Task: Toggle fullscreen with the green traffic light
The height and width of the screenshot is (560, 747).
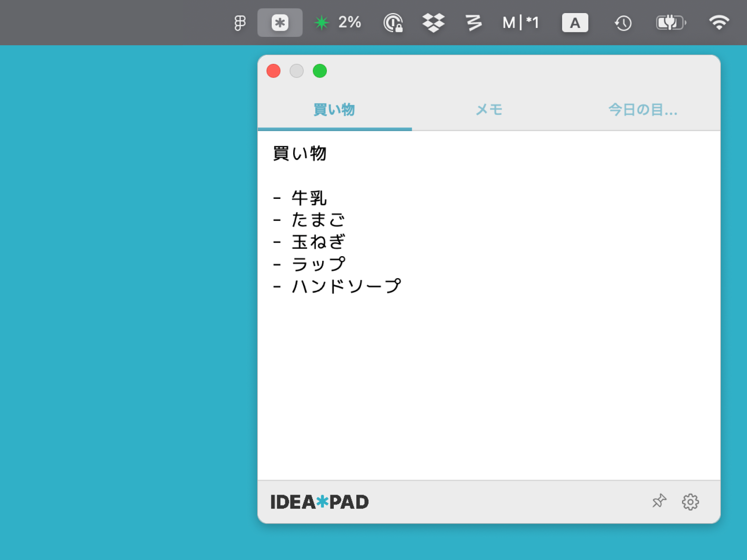Action: tap(320, 71)
